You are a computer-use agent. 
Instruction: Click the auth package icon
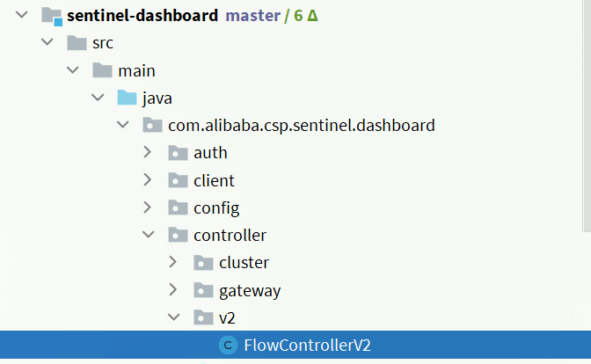coord(179,153)
